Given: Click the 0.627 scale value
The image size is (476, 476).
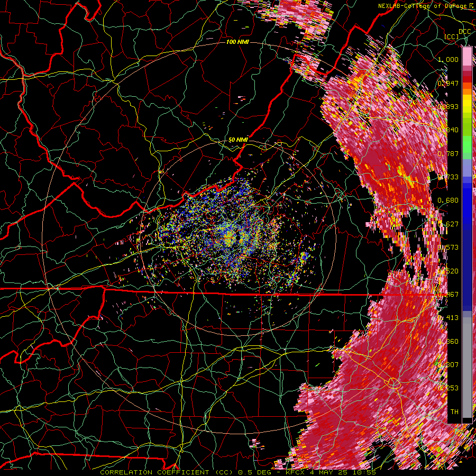Looking at the screenshot, I should (448, 224).
